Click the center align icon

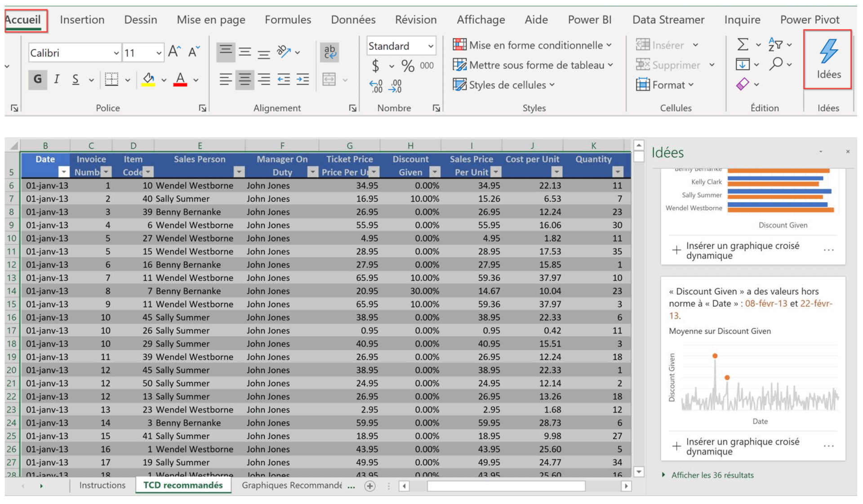point(245,80)
